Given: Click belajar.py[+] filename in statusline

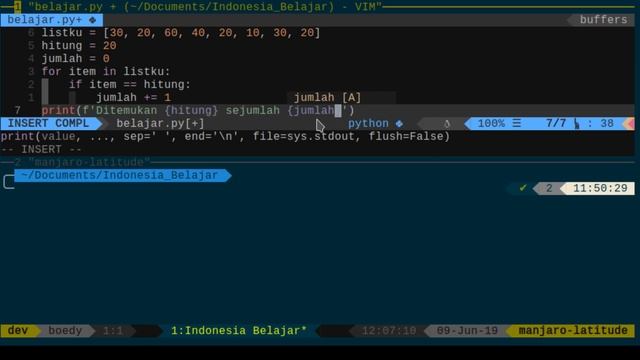Looking at the screenshot, I should [x=160, y=123].
